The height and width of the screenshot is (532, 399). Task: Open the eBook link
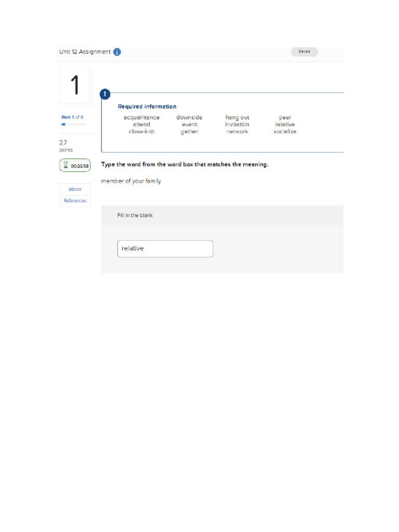(75, 189)
